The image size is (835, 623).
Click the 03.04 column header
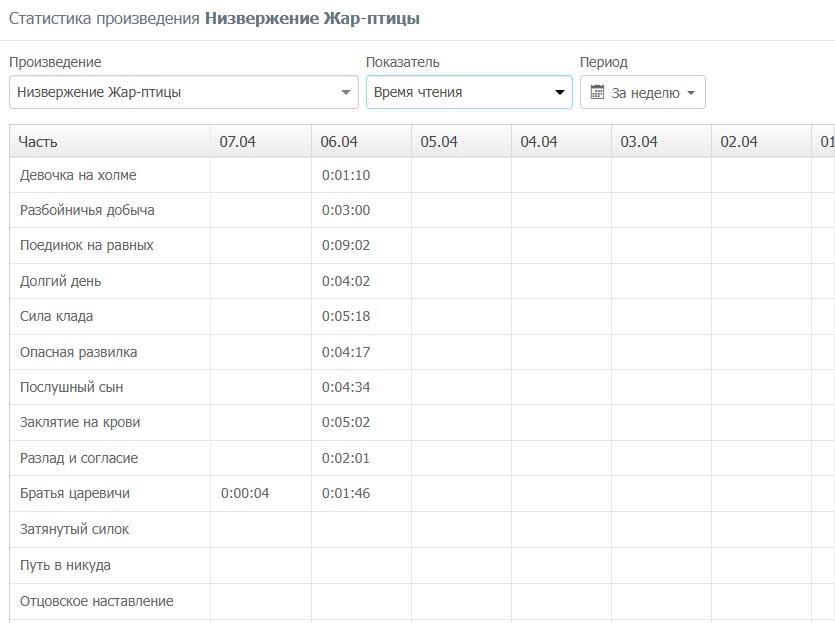639,142
